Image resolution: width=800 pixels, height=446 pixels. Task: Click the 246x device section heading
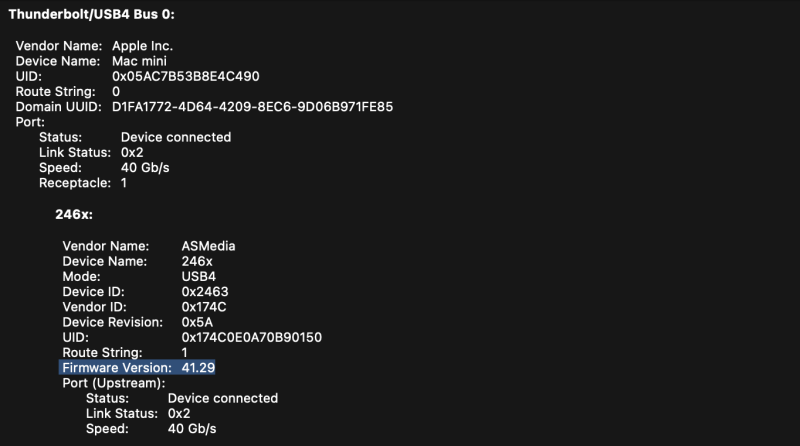[74, 214]
